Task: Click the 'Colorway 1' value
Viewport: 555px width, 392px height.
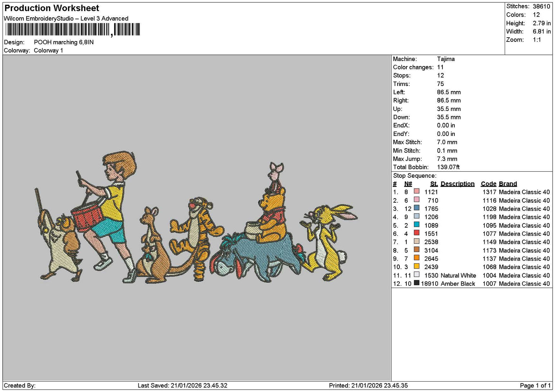Action: (x=48, y=50)
